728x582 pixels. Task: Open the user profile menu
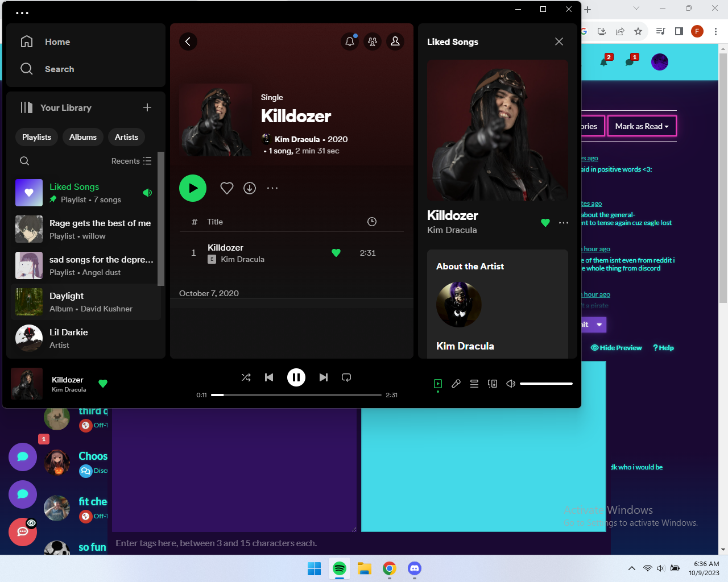click(x=395, y=41)
